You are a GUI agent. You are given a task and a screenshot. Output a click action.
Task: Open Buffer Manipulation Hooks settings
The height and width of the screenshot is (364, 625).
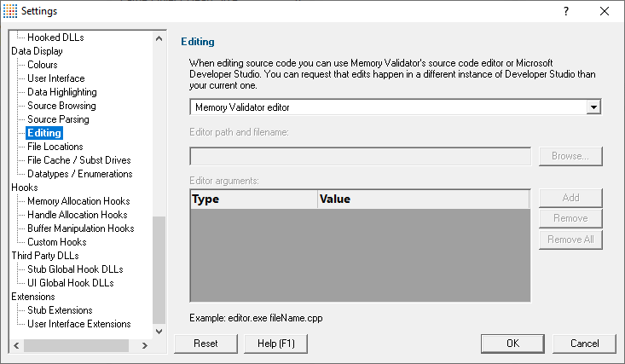(x=80, y=228)
